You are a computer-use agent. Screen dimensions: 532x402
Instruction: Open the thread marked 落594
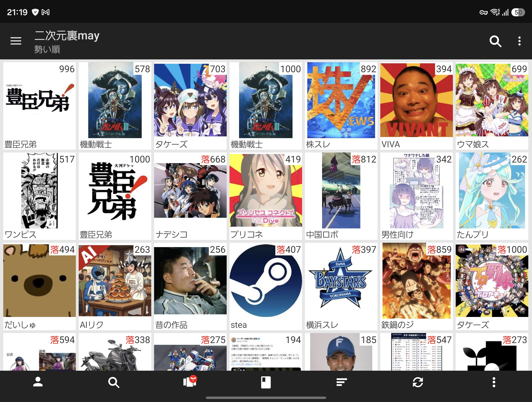pos(39,352)
